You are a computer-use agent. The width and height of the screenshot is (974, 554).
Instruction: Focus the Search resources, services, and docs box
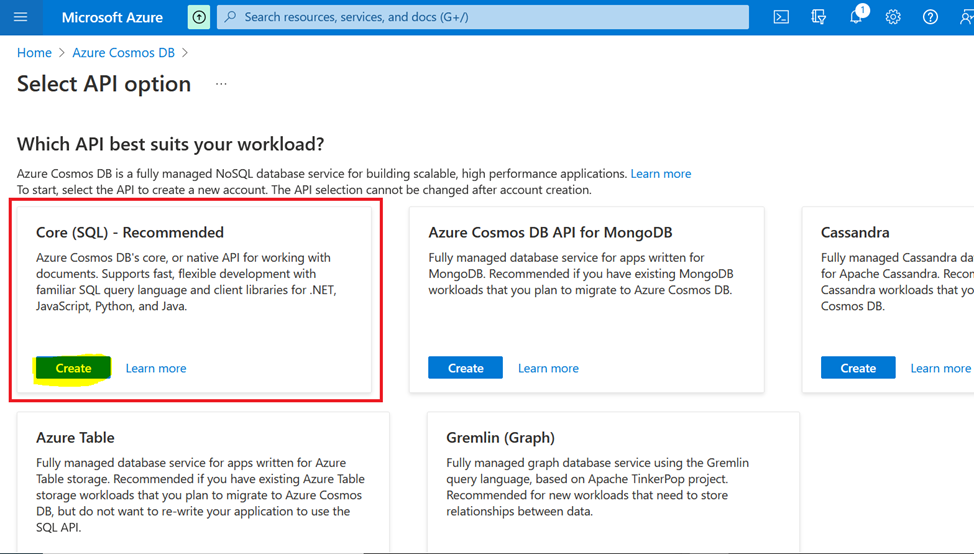click(x=483, y=17)
